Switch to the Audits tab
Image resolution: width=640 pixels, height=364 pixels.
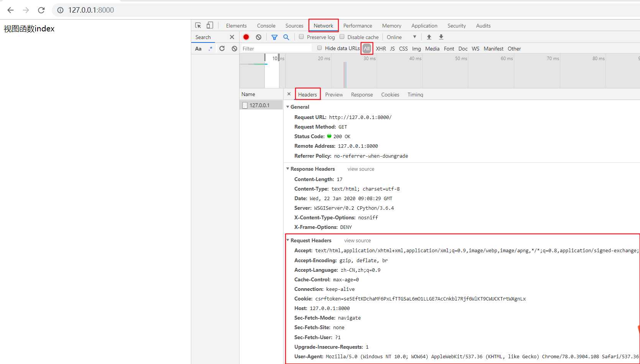(483, 26)
